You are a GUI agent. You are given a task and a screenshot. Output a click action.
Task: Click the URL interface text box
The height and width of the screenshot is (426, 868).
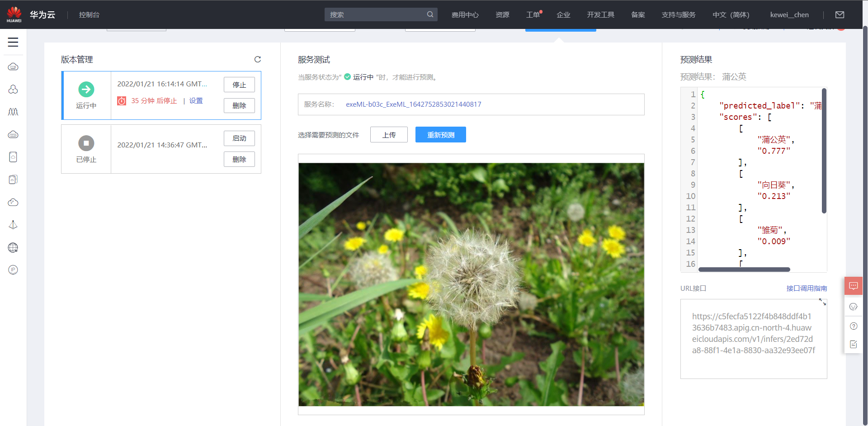click(754, 339)
